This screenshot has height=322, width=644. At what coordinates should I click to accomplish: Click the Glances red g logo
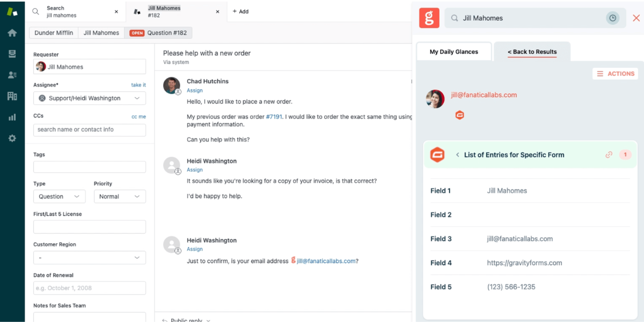pyautogui.click(x=429, y=18)
